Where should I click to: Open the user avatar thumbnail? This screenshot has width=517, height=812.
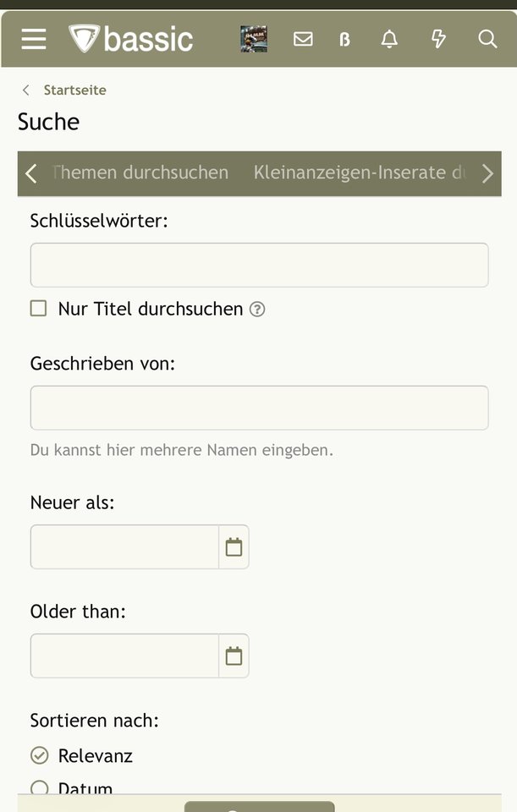click(x=254, y=39)
